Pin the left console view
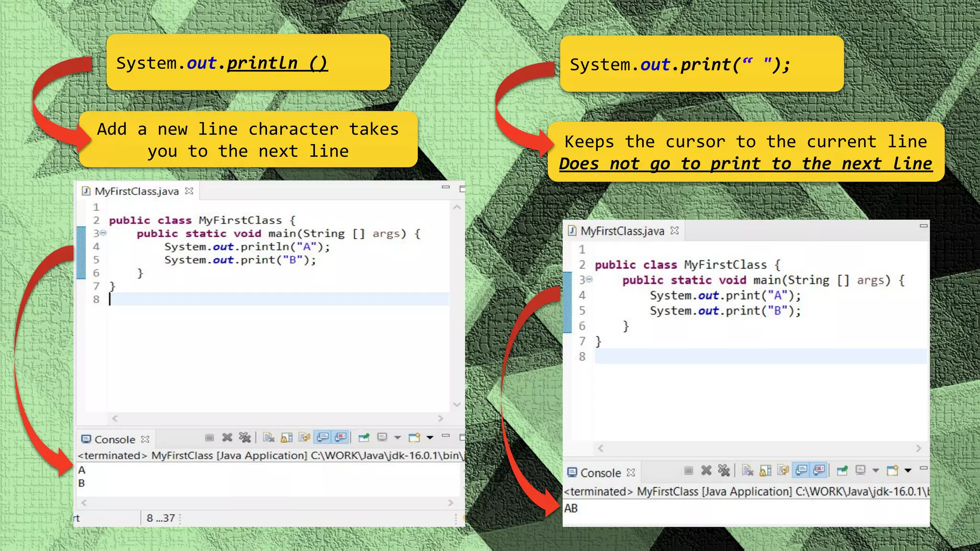This screenshot has width=980, height=551. [364, 437]
